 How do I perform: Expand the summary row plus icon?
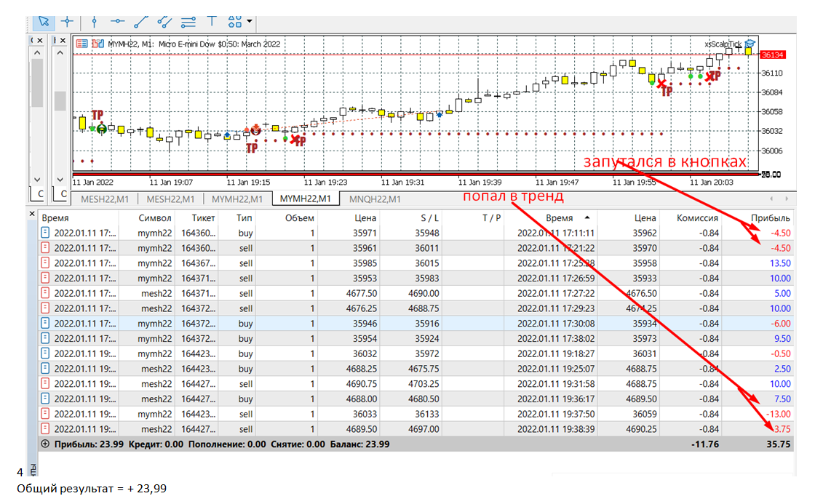[46, 444]
